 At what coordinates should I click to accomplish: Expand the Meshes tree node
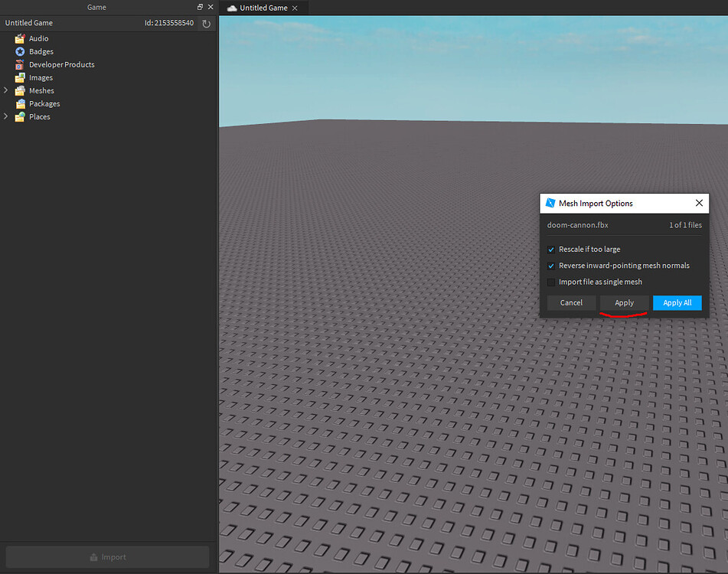[6, 90]
